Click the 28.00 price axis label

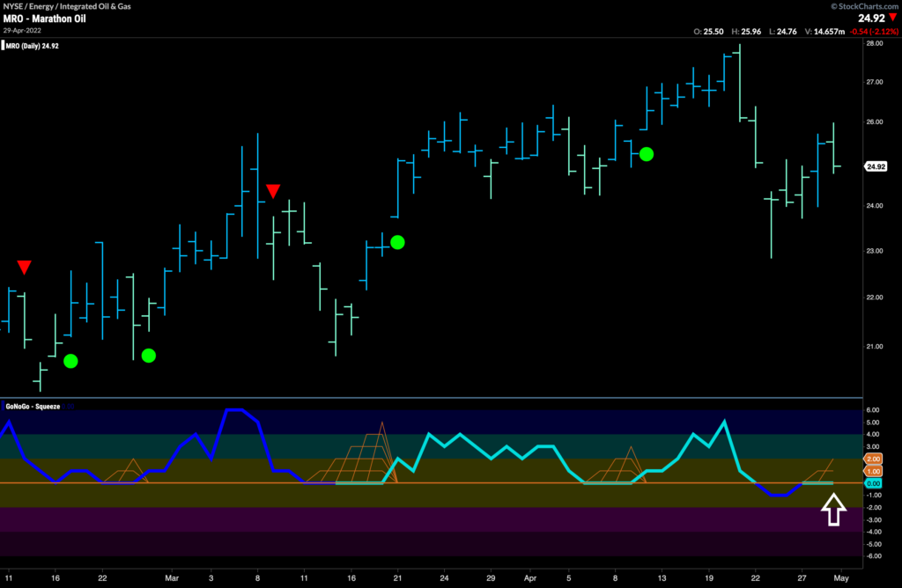click(875, 44)
